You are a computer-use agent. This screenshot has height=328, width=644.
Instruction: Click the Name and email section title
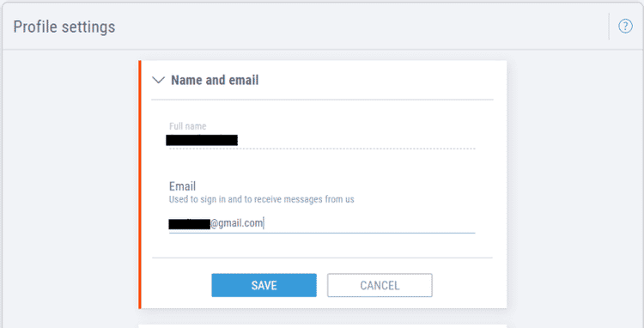pyautogui.click(x=215, y=80)
